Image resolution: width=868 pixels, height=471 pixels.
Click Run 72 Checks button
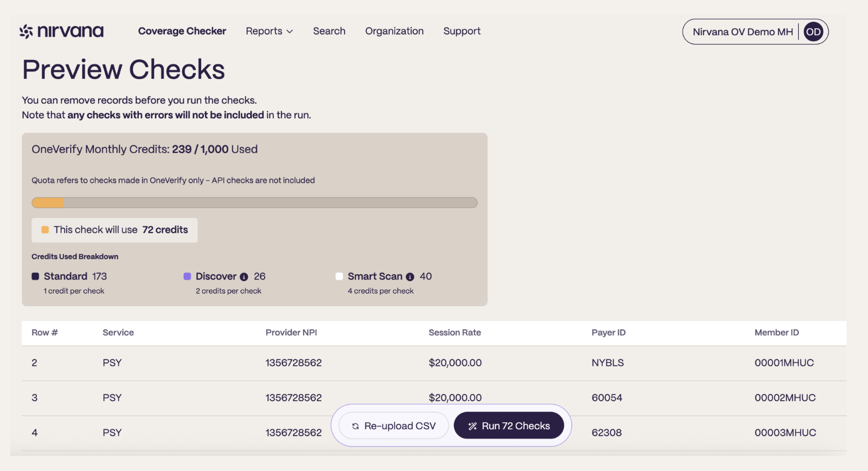pos(509,426)
